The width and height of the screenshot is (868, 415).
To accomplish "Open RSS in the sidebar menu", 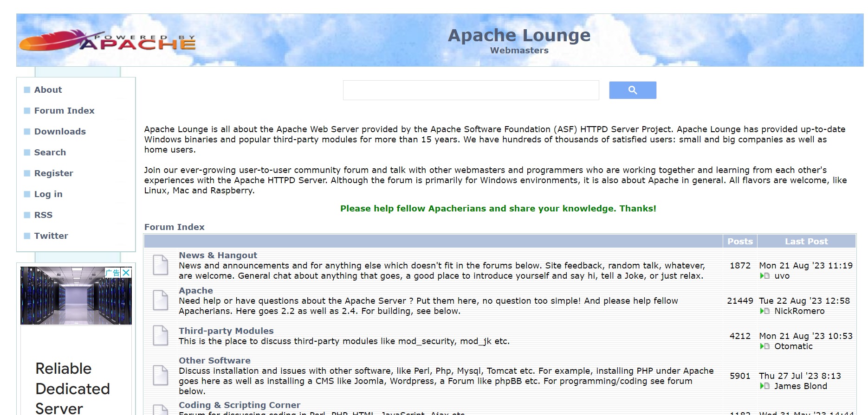I will (43, 215).
